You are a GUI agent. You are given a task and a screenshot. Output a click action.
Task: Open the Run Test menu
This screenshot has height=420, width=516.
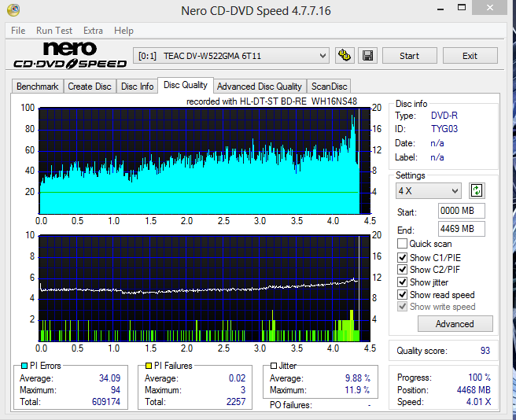point(54,31)
